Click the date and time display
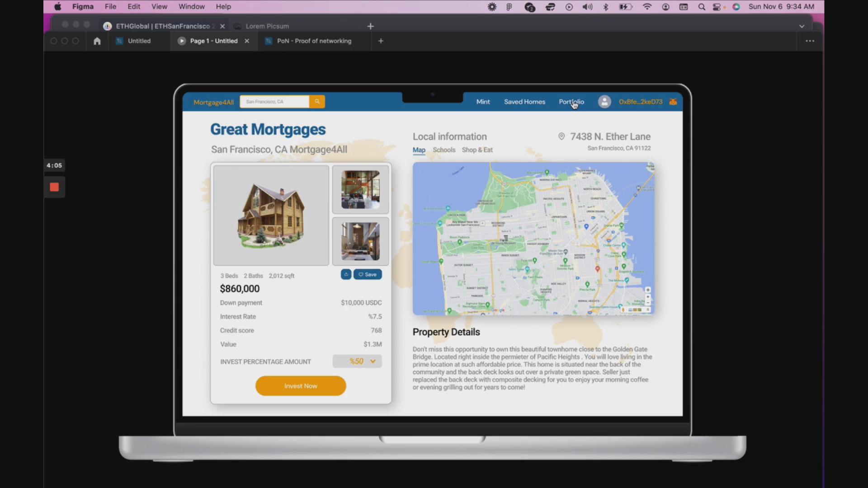Viewport: 868px width, 488px height. pos(781,7)
